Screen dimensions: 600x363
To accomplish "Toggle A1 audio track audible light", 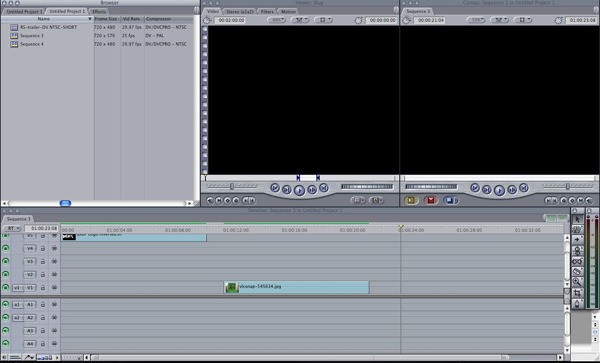I will coord(6,304).
